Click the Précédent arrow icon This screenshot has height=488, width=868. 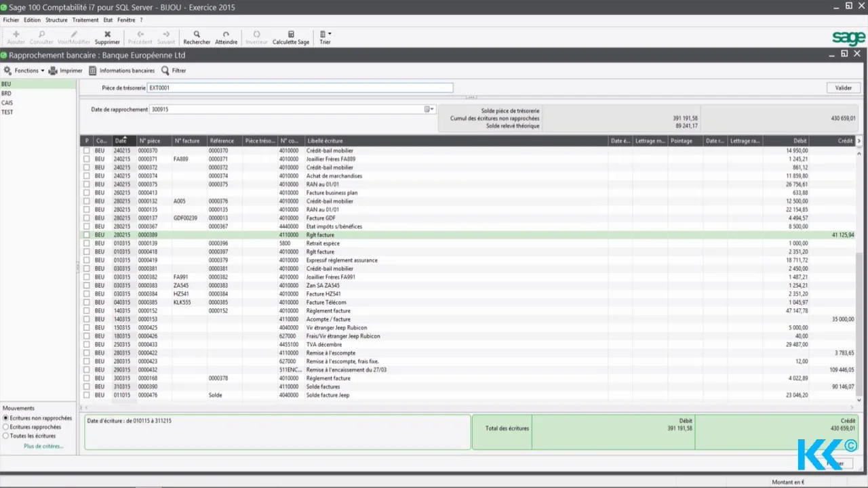[140, 34]
